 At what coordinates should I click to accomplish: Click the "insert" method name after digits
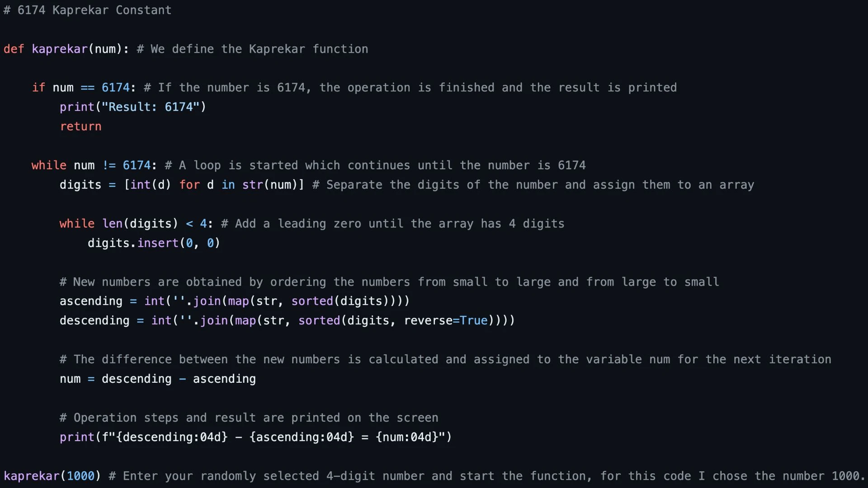point(158,243)
